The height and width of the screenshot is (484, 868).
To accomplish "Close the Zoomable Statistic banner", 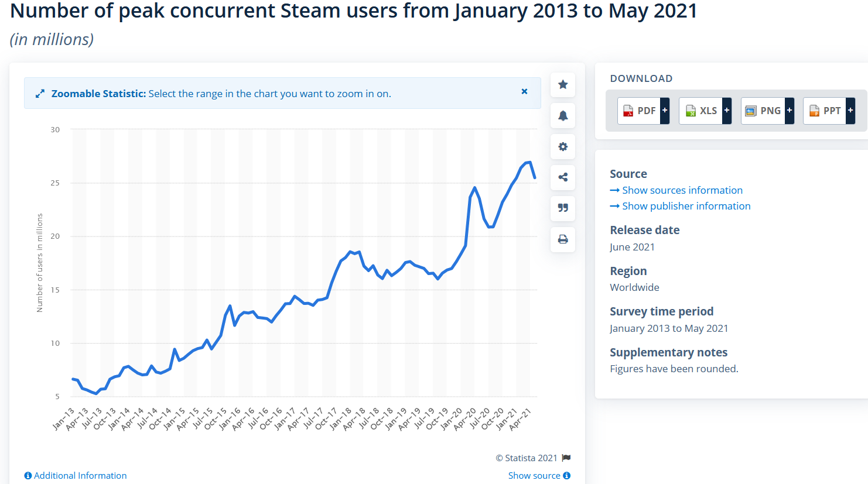I will pyautogui.click(x=524, y=91).
